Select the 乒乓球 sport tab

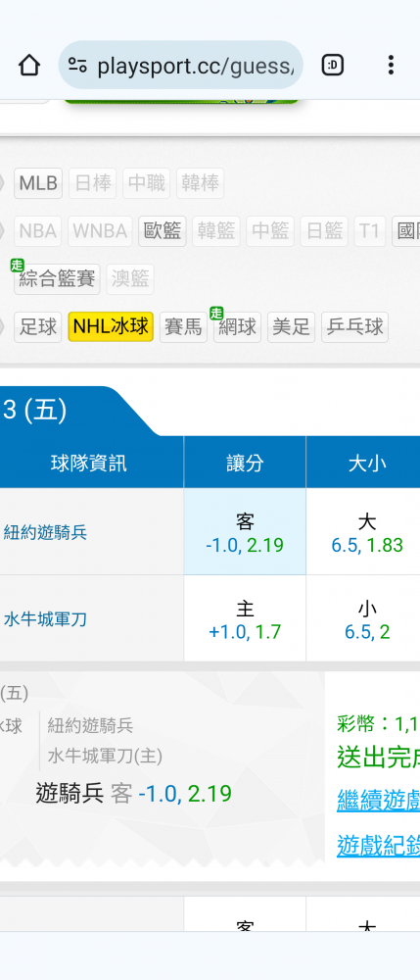coord(354,327)
